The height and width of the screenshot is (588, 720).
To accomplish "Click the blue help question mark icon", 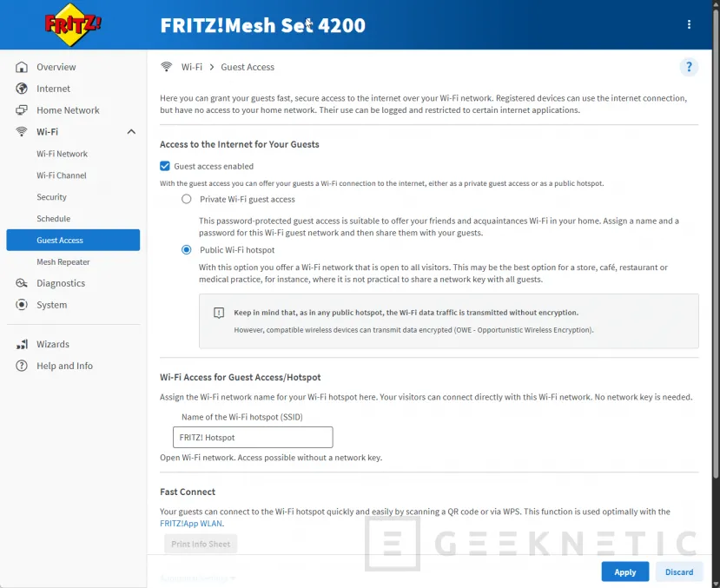I will tap(689, 67).
